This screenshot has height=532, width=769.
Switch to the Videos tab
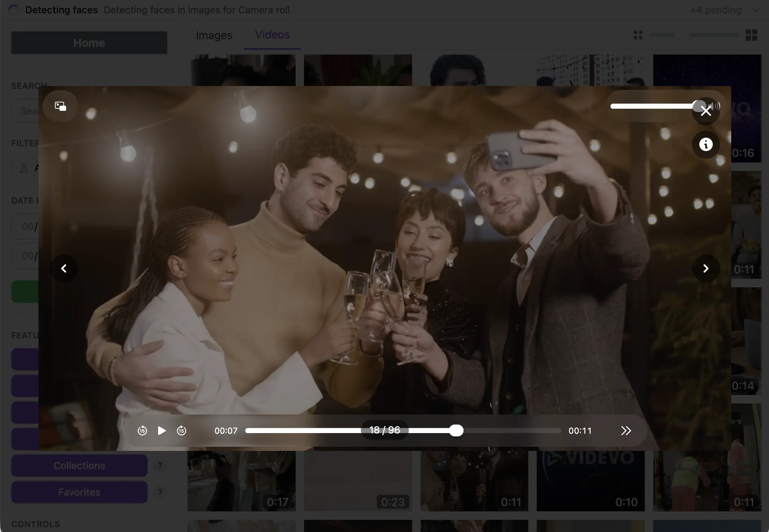pyautogui.click(x=272, y=35)
